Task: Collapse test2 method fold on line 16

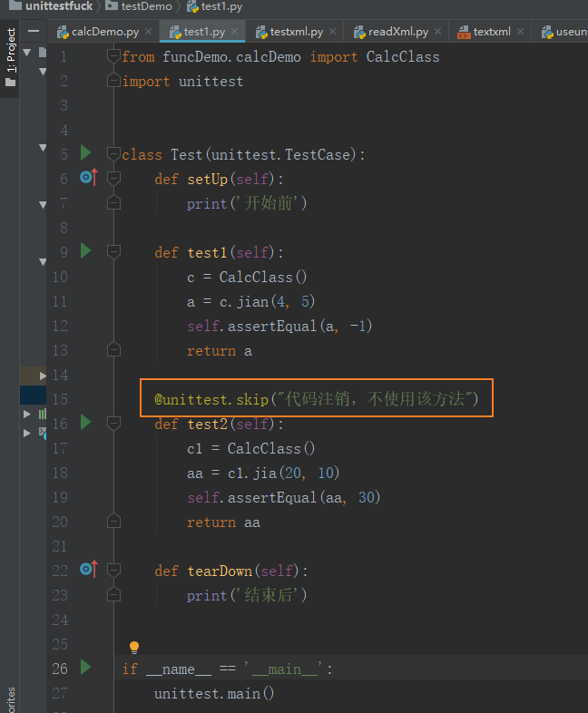Action: [113, 424]
